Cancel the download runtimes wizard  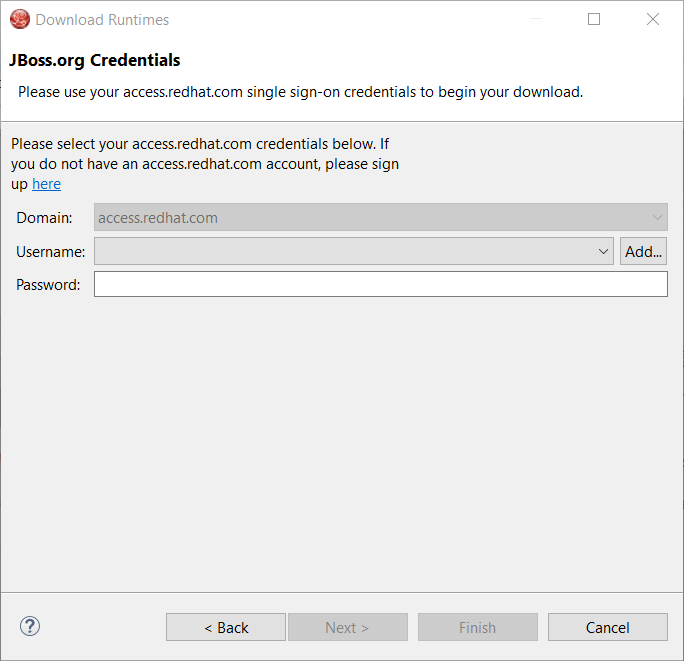(x=607, y=627)
